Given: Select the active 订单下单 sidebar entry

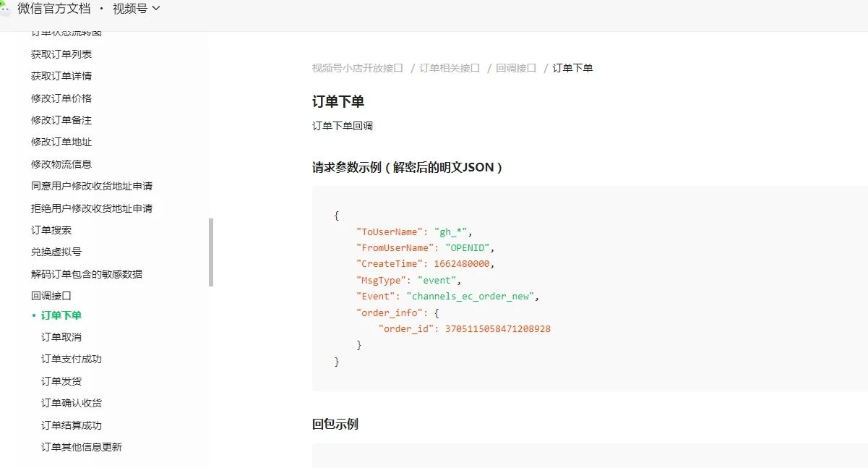Looking at the screenshot, I should (61, 315).
